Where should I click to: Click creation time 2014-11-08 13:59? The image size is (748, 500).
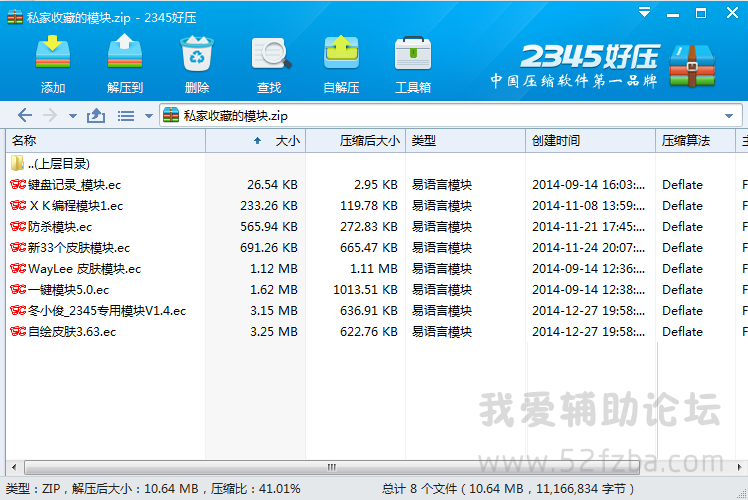tap(589, 206)
